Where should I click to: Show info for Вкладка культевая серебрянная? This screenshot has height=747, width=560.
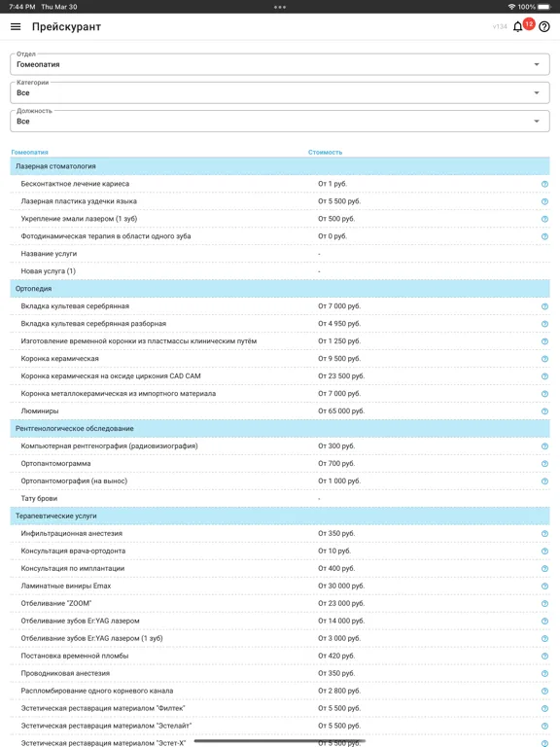coord(544,306)
